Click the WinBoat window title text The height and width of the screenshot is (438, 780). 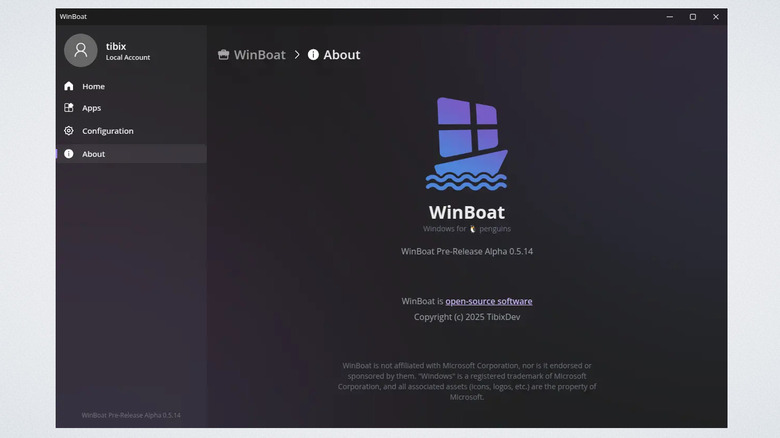coord(73,16)
